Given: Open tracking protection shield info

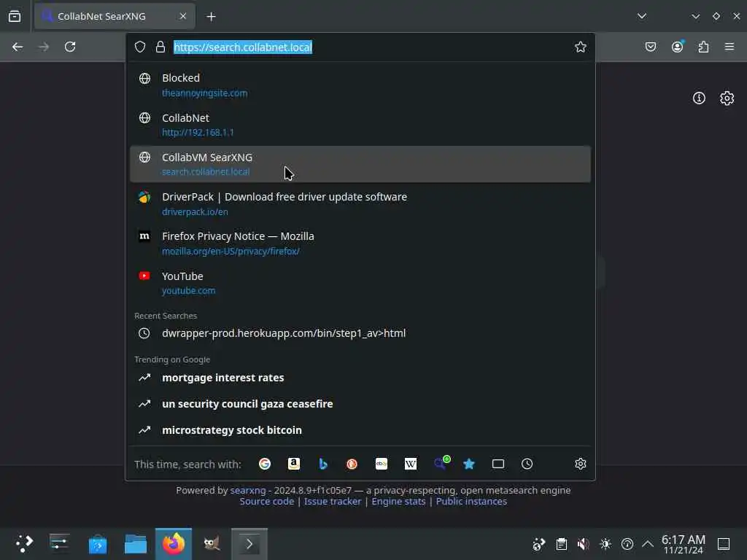Looking at the screenshot, I should click(139, 47).
